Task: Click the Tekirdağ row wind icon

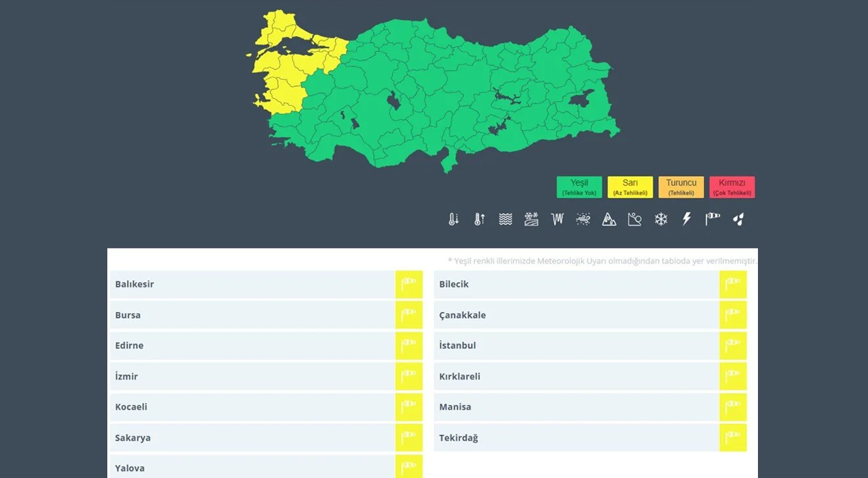Action: 733,438
